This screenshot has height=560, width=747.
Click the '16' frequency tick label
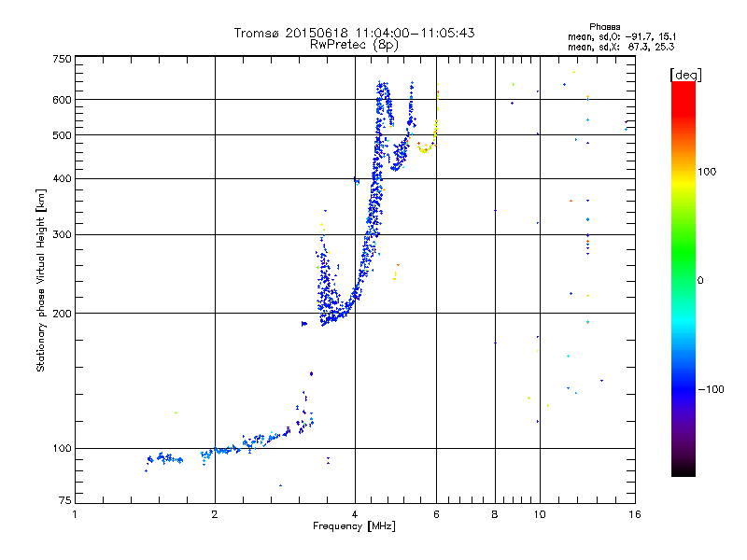pyautogui.click(x=635, y=514)
